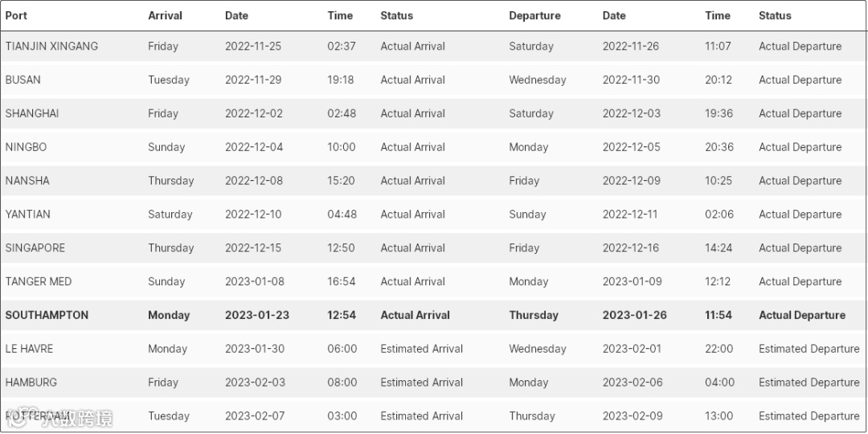Open the LE HAVRE port entry
Screen dimensions: 868x434
pyautogui.click(x=30, y=350)
